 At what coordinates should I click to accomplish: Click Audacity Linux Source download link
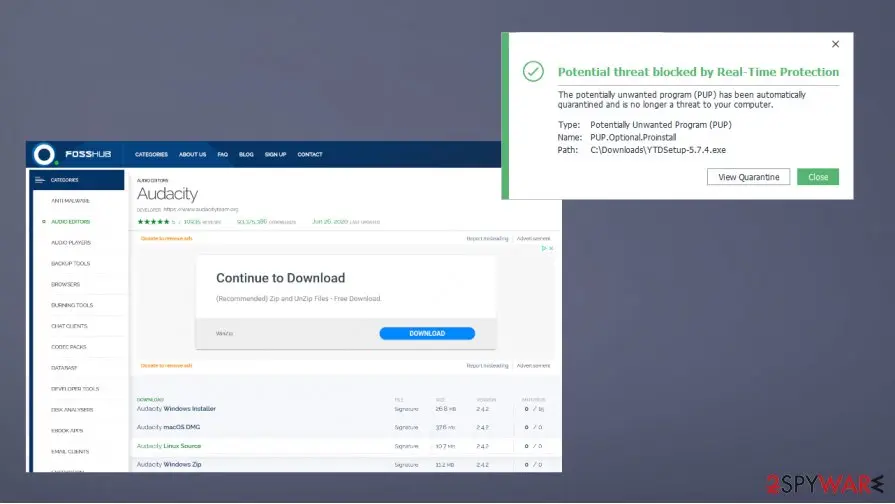pyautogui.click(x=169, y=446)
